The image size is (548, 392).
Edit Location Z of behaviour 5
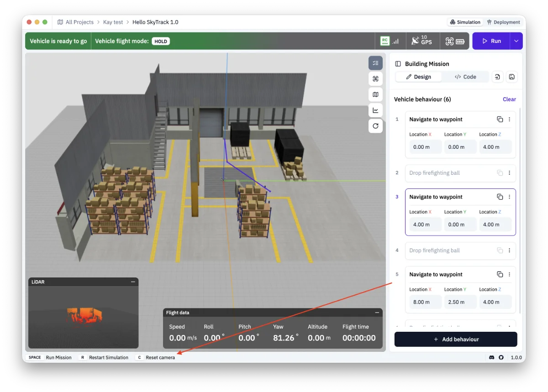(x=495, y=302)
